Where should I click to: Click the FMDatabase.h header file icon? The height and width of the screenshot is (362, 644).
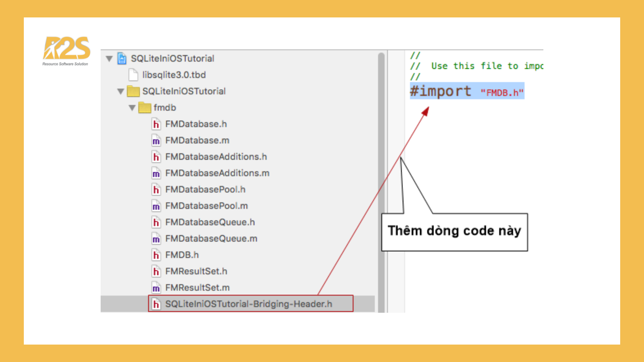pyautogui.click(x=156, y=124)
